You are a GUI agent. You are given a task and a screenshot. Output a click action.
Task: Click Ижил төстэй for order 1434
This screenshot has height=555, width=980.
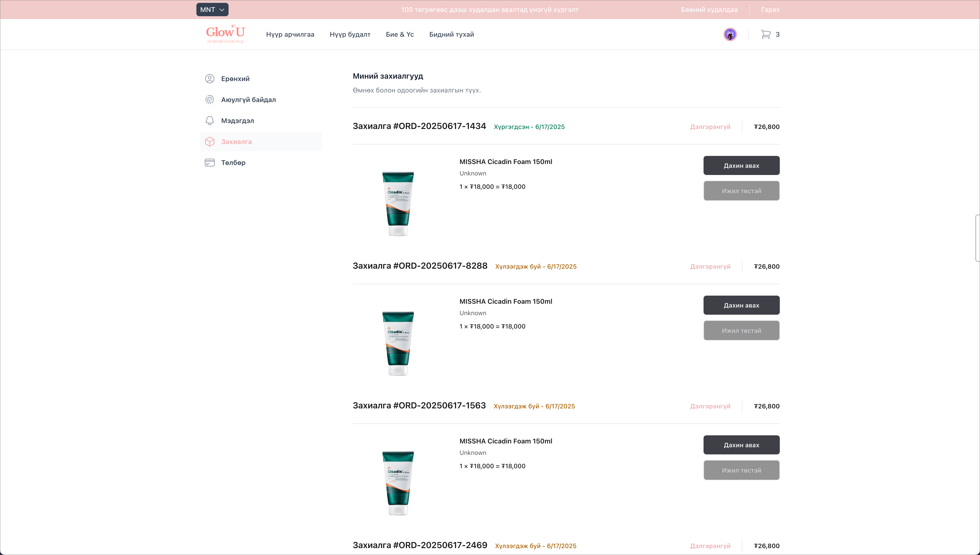[741, 190]
